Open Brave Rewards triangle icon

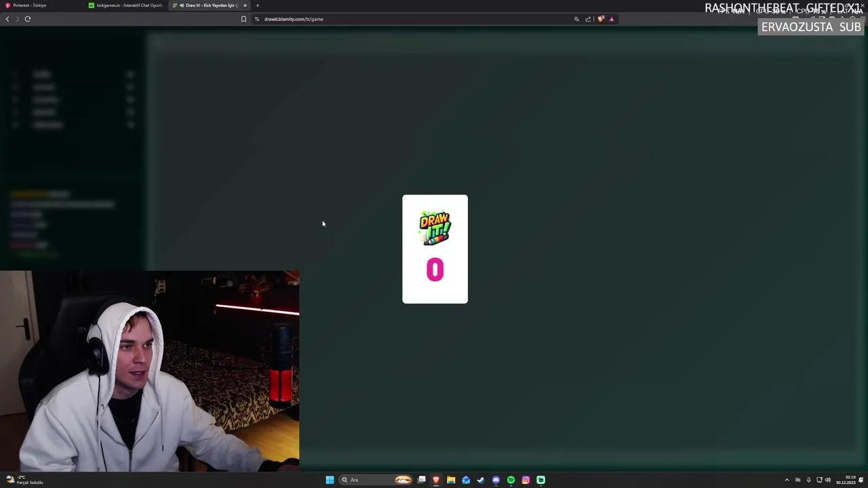612,19
